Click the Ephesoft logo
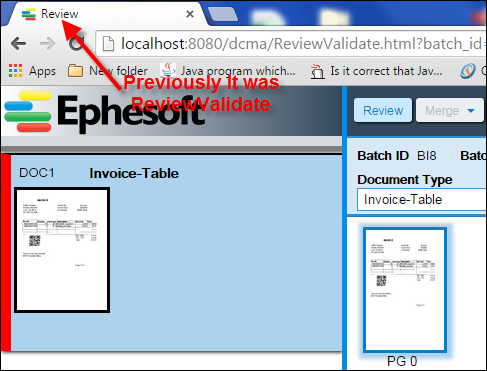Viewport: 487px width, 371px height. tap(104, 112)
